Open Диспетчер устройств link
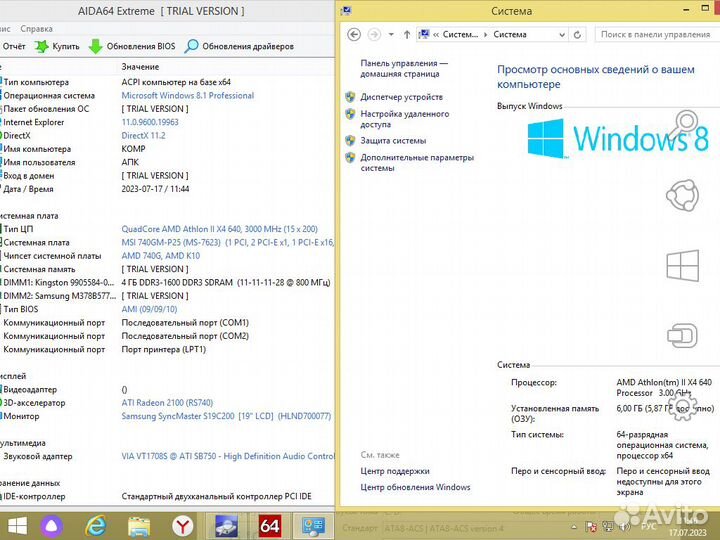This screenshot has width=720, height=540. point(401,97)
